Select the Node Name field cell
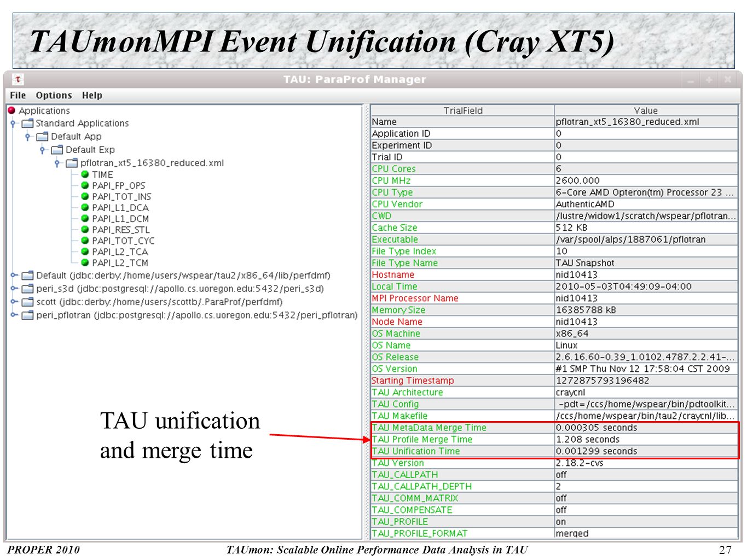This screenshot has width=747, height=560. tap(463, 322)
